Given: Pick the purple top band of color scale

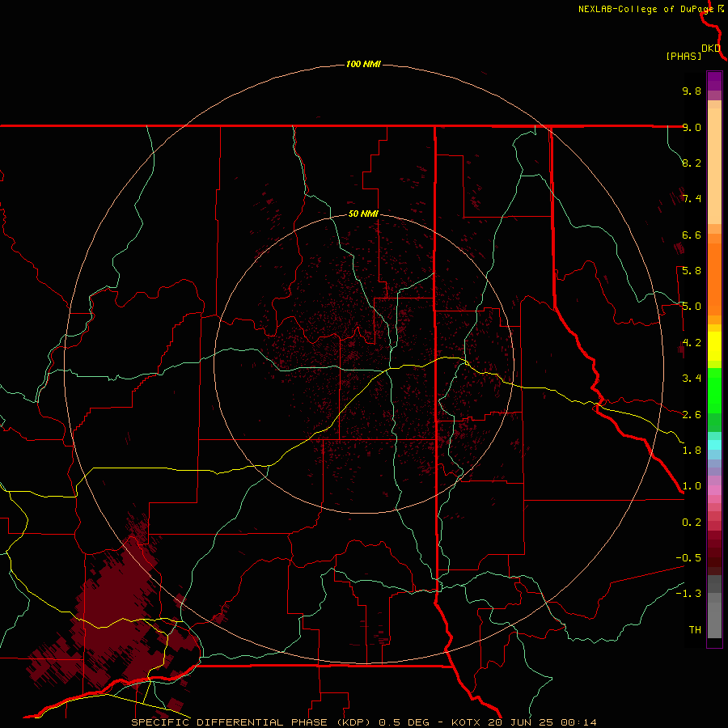Looking at the screenshot, I should coord(714,81).
